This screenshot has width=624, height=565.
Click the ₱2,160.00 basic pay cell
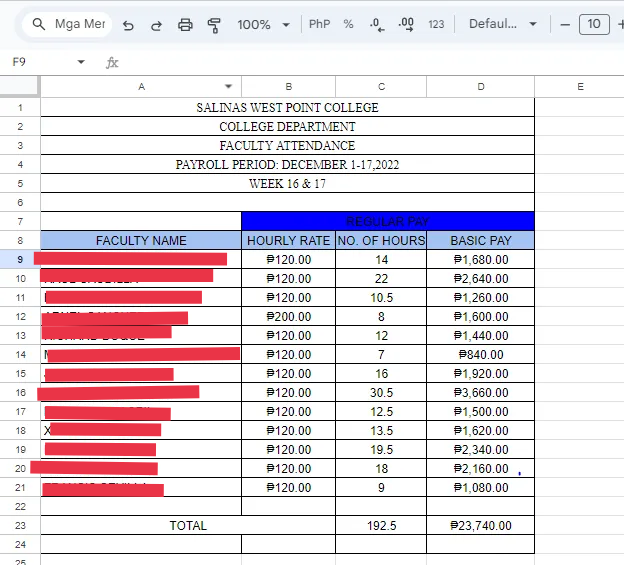coord(481,468)
